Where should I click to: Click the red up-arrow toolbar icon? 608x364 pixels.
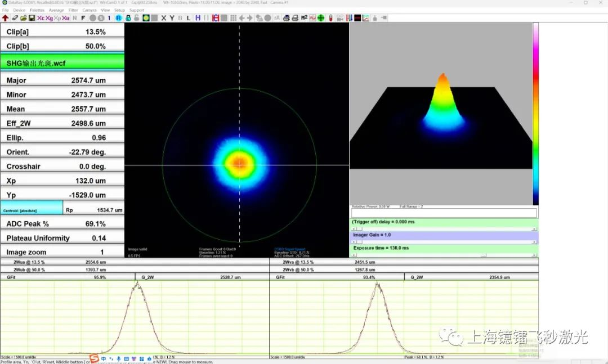(x=6, y=18)
